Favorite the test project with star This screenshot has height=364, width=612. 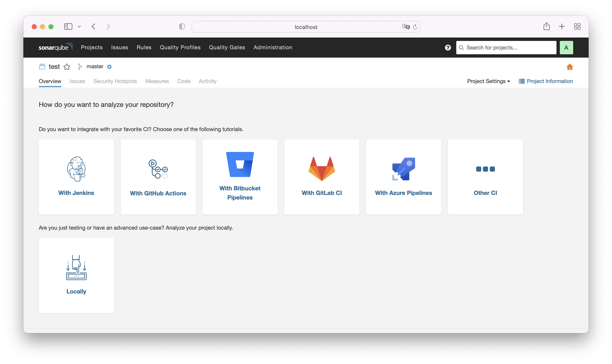(67, 67)
